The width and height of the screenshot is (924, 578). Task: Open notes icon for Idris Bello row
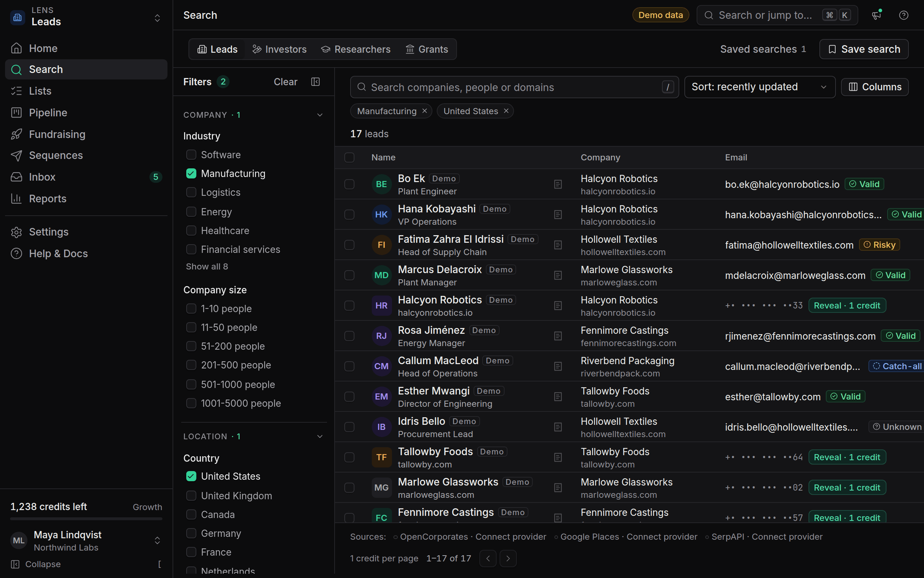coord(558,427)
